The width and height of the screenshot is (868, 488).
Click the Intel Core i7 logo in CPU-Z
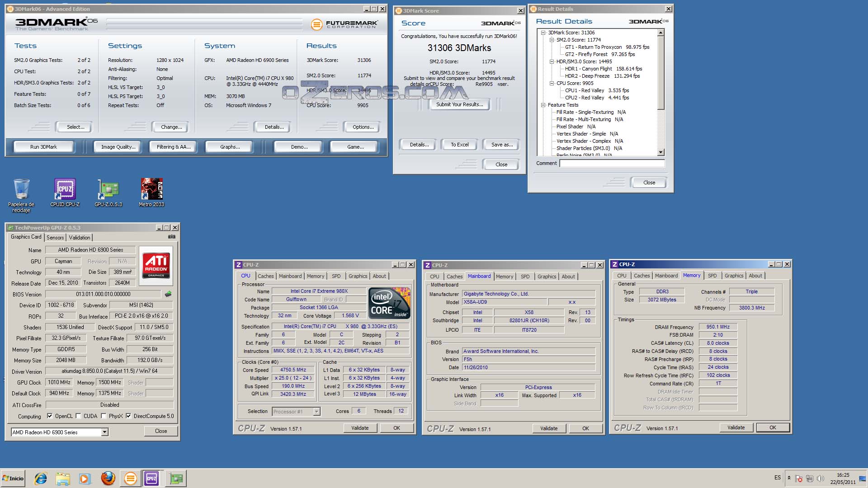(x=389, y=303)
